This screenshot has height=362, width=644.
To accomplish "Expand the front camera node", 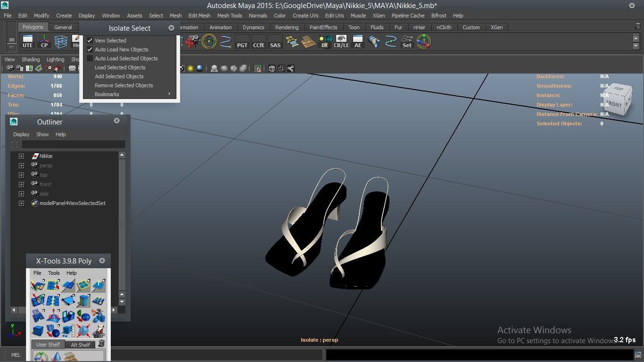I will [x=21, y=184].
